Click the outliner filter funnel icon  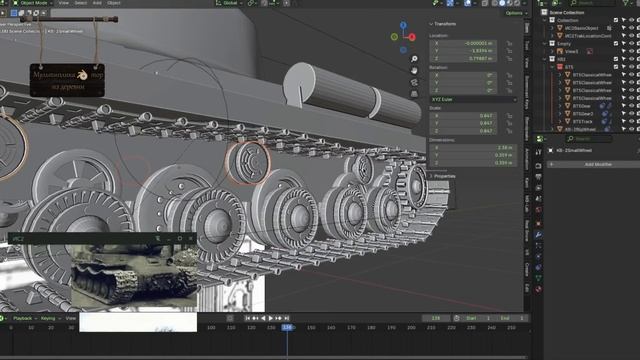click(626, 3)
